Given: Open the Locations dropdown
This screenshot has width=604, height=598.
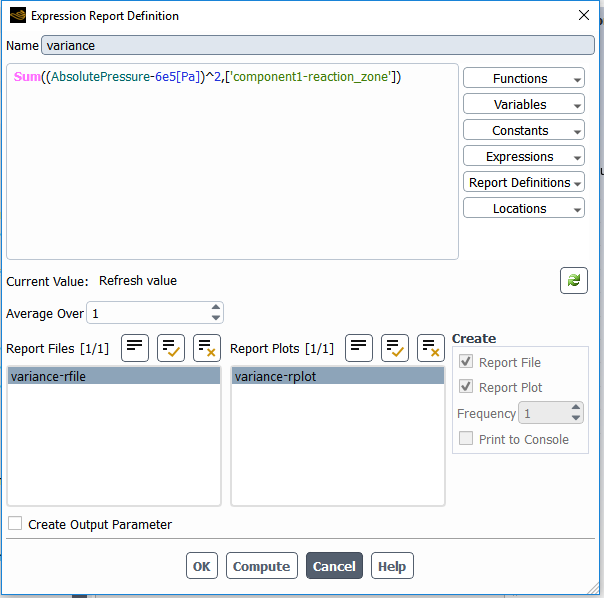Looking at the screenshot, I should click(x=524, y=208).
